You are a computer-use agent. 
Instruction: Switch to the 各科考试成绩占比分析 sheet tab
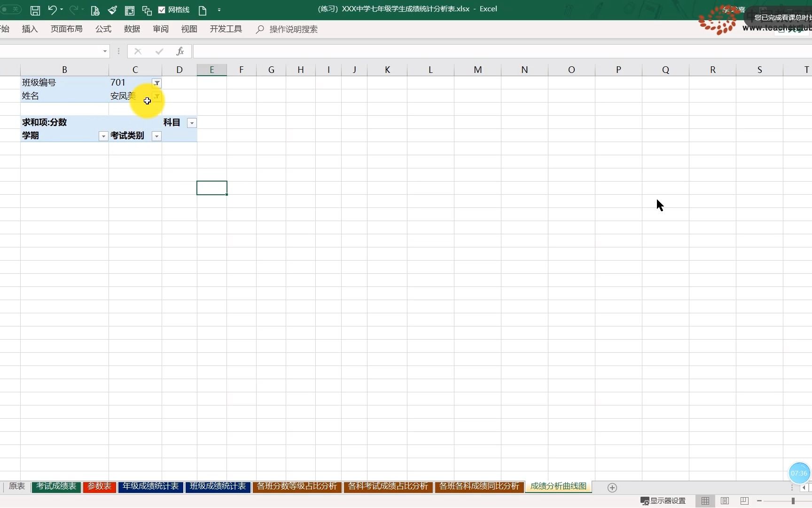click(388, 486)
